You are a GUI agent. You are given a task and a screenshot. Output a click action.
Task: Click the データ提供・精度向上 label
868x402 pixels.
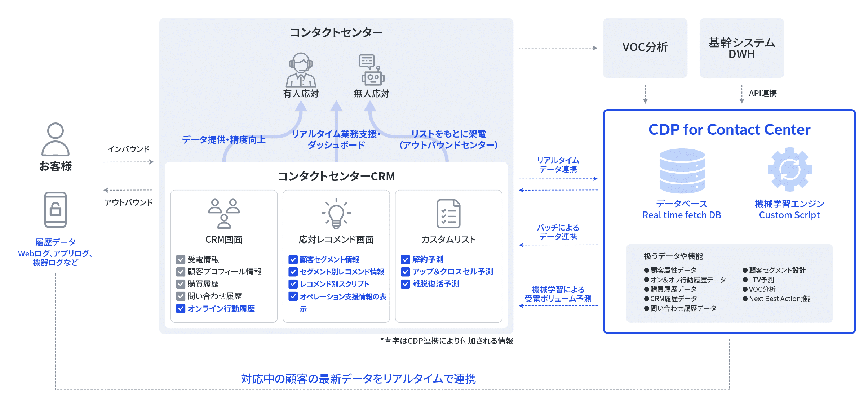pyautogui.click(x=224, y=139)
